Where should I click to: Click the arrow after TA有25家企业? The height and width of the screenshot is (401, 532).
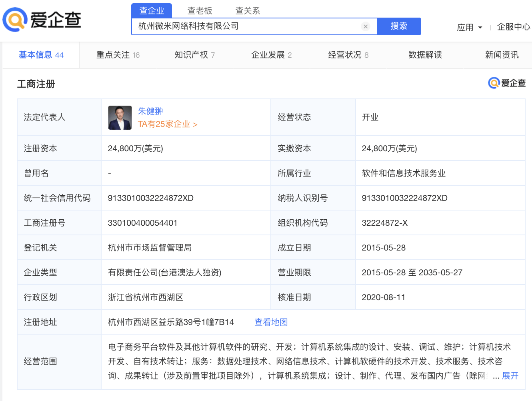coord(195,124)
